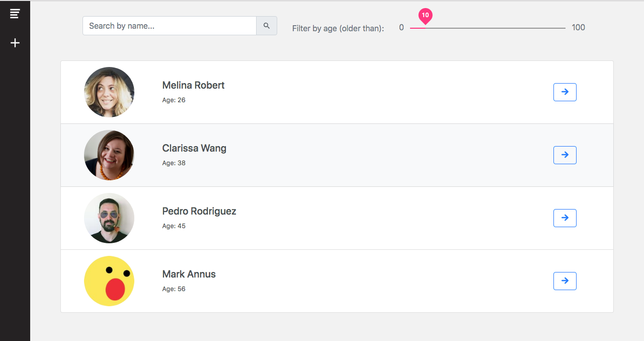Click Melina Robert's profile photo
The height and width of the screenshot is (341, 644).
(x=109, y=92)
